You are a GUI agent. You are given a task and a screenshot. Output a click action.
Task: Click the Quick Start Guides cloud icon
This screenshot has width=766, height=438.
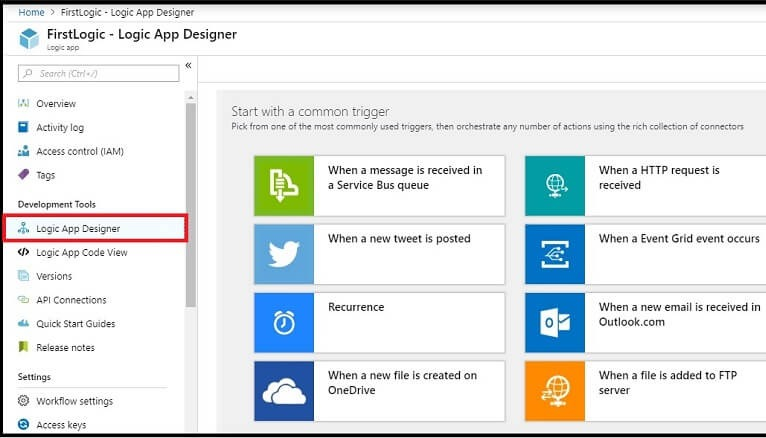pyautogui.click(x=23, y=323)
